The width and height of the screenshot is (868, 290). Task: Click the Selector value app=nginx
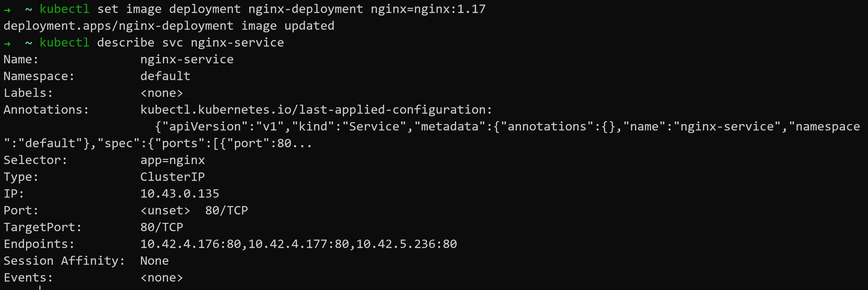tap(172, 160)
